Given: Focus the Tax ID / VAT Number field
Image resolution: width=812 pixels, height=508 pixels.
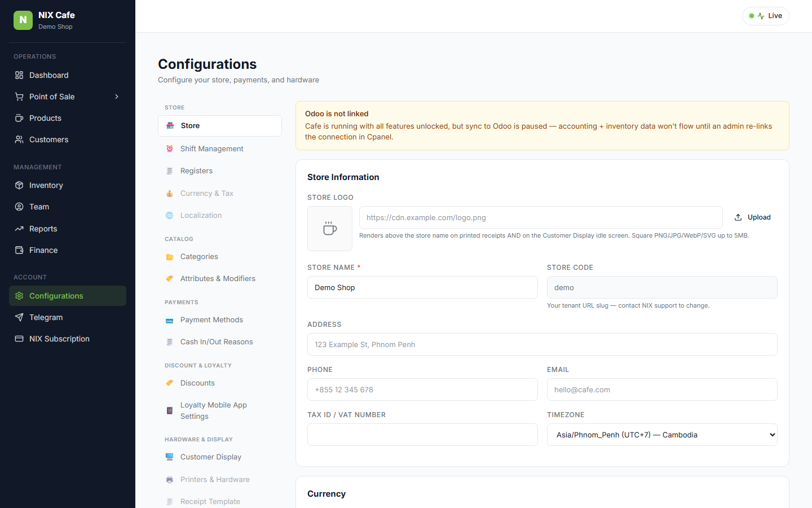Looking at the screenshot, I should click(x=422, y=435).
